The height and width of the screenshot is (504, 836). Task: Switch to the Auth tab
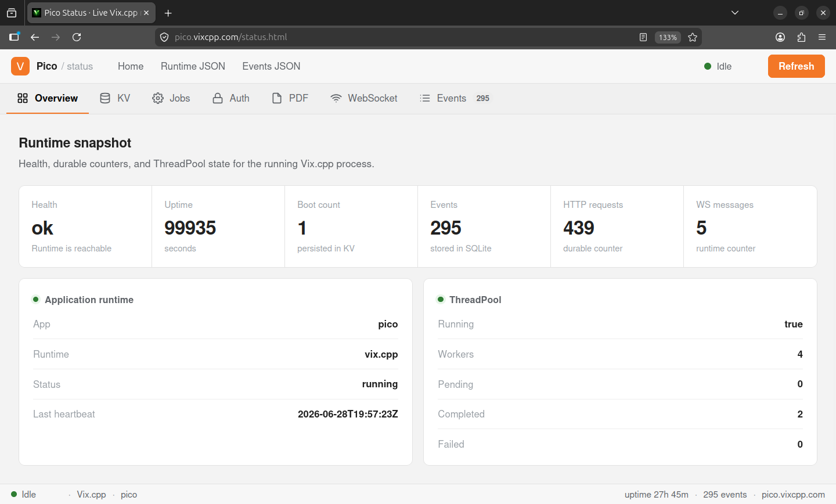click(x=231, y=98)
